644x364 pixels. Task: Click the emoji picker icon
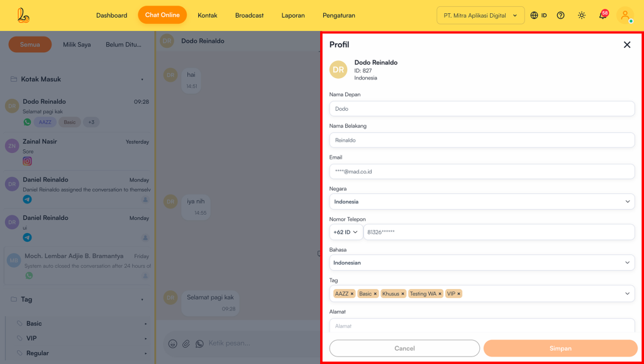click(172, 344)
